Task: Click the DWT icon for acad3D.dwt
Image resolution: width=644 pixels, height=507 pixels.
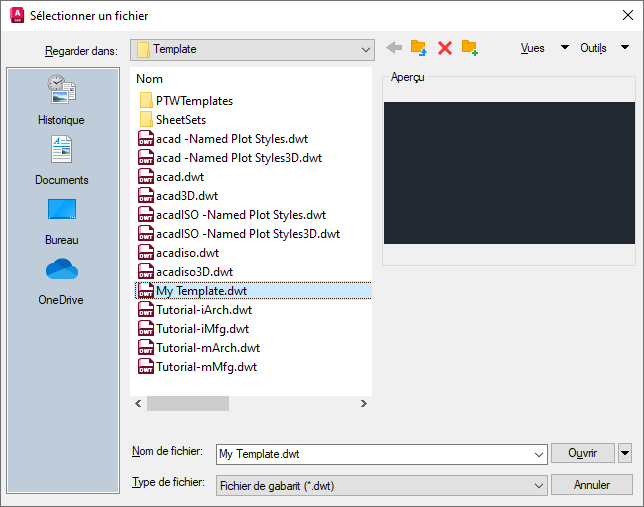Action: point(146,196)
